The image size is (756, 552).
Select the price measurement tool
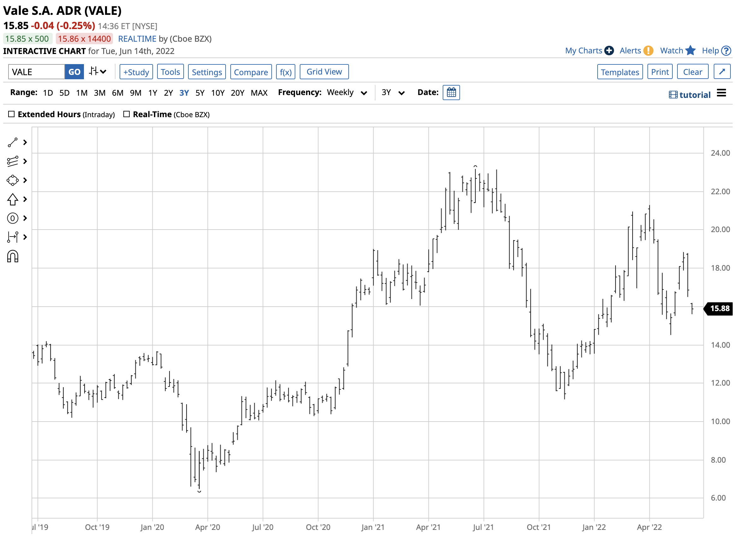12,237
